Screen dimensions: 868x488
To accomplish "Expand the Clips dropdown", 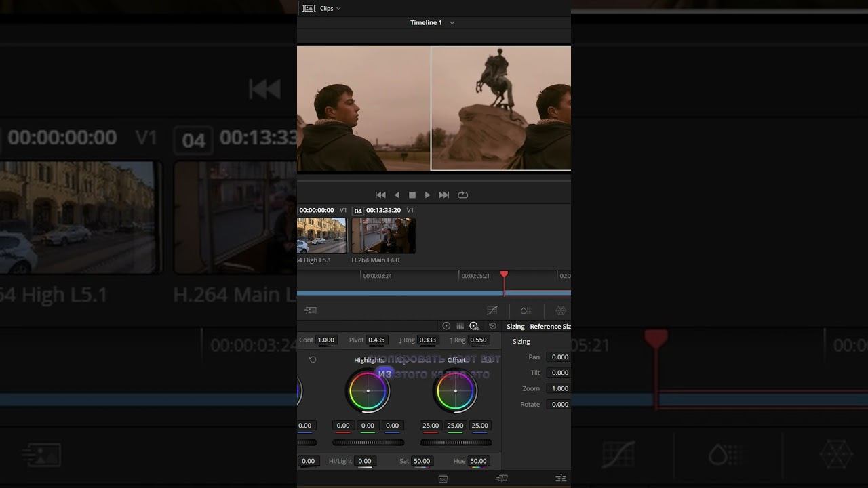I will point(330,8).
